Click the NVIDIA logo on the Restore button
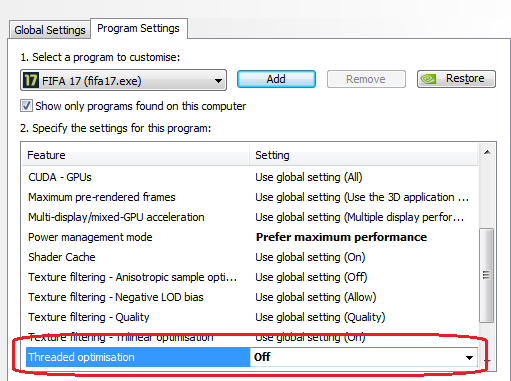The image size is (511, 381). tap(428, 79)
